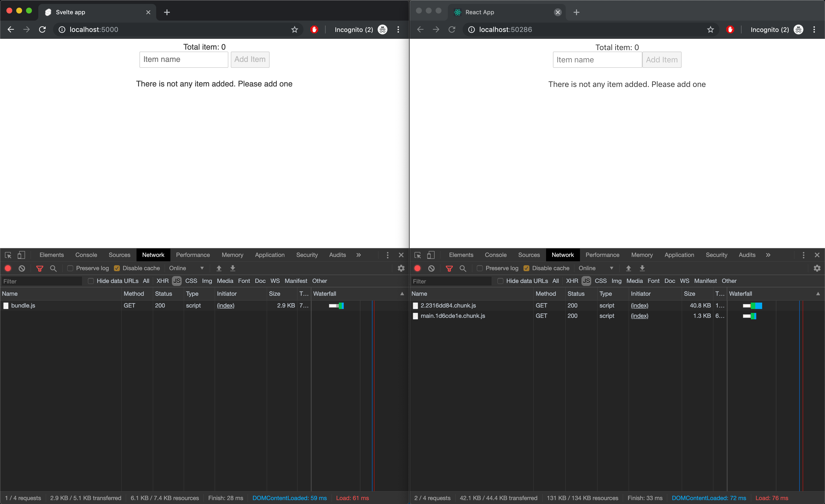Click the clear network log icon in Svelte DevTools

coord(22,268)
